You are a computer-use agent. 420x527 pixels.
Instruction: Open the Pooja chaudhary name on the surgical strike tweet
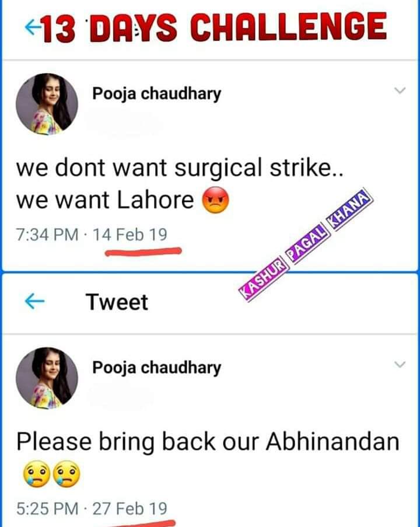(156, 94)
